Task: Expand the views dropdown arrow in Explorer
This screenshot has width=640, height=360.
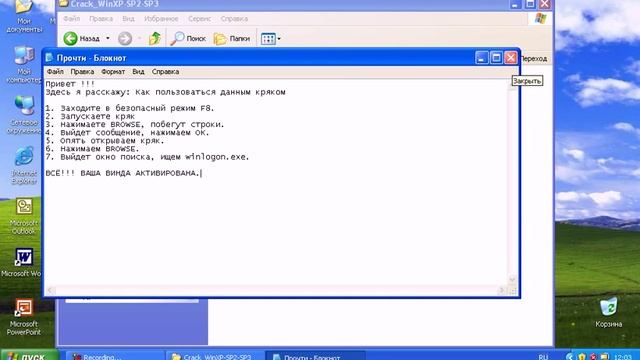Action: point(279,39)
